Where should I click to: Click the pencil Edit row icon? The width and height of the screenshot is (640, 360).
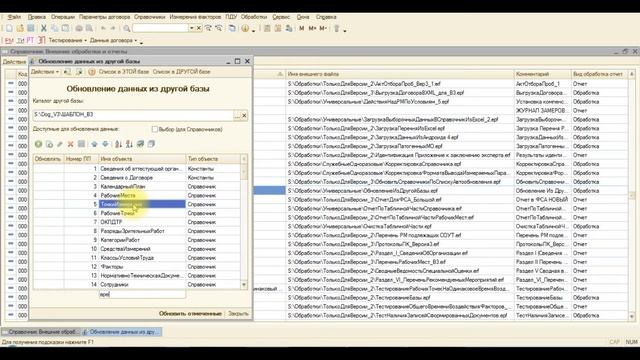tap(60, 144)
